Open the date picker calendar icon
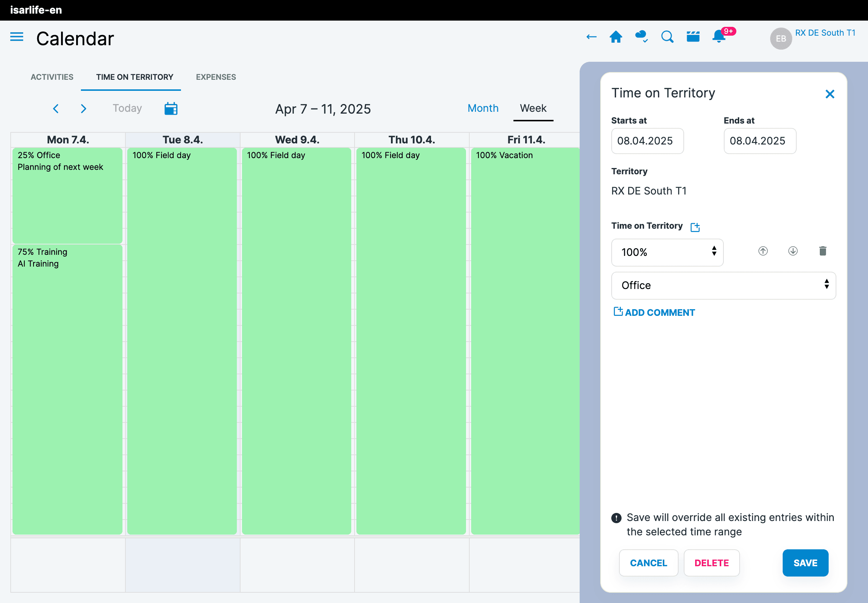The image size is (868, 603). (x=171, y=109)
